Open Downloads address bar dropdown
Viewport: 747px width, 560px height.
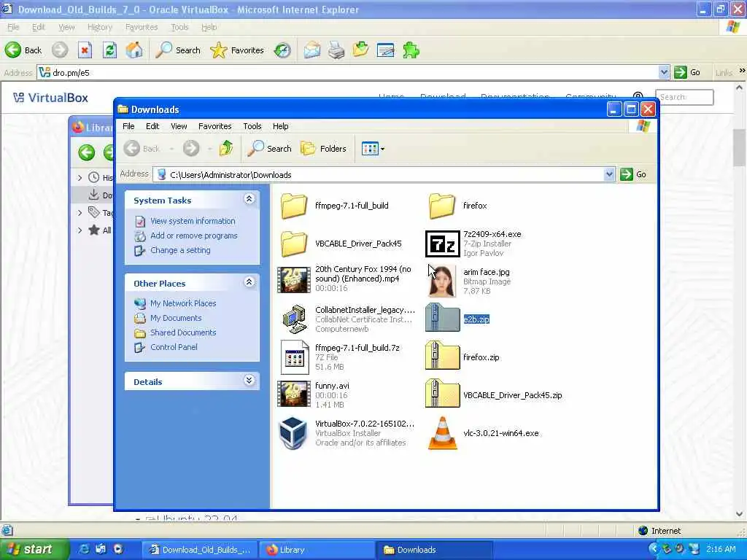609,175
